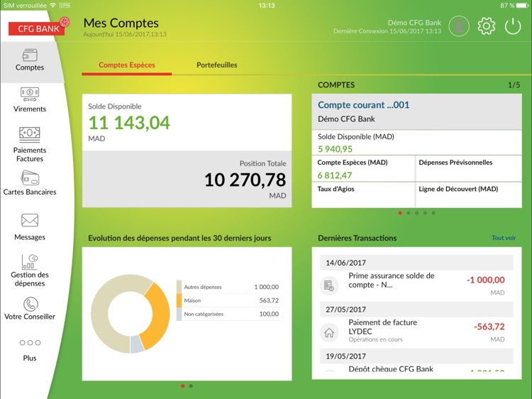The width and height of the screenshot is (532, 399).
Task: Click Dépenses Prévisonnelles cell
Action: (x=468, y=169)
